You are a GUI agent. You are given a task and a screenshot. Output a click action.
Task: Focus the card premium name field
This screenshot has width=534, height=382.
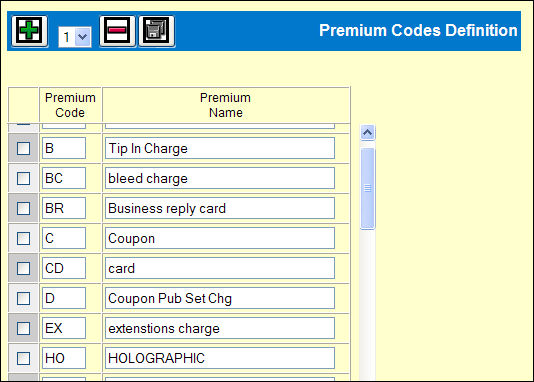click(220, 268)
